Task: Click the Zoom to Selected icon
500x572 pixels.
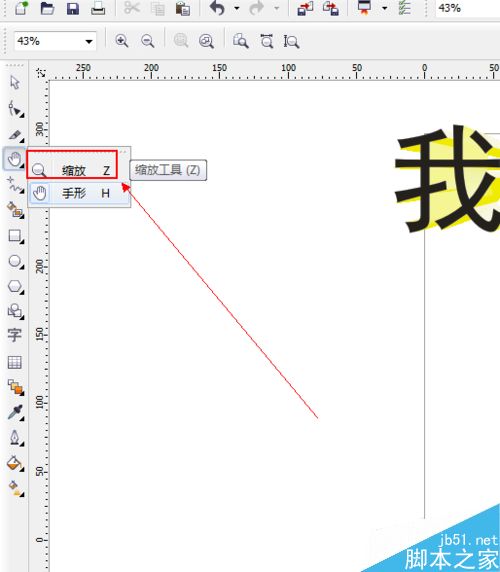Action: (x=181, y=41)
